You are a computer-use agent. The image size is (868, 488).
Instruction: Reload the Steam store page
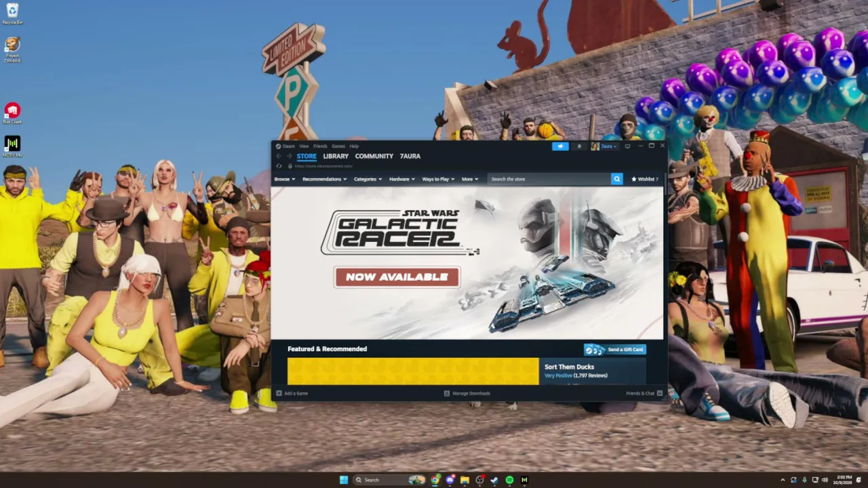pos(279,166)
